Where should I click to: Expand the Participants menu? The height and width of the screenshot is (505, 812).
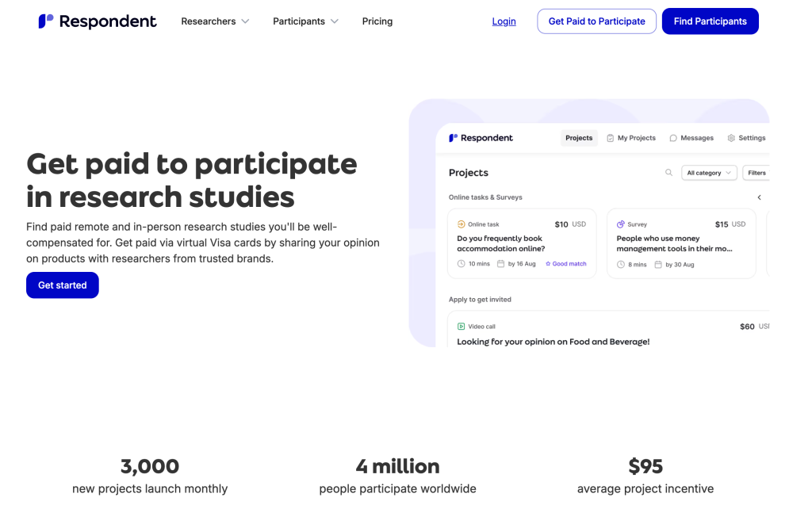(305, 21)
